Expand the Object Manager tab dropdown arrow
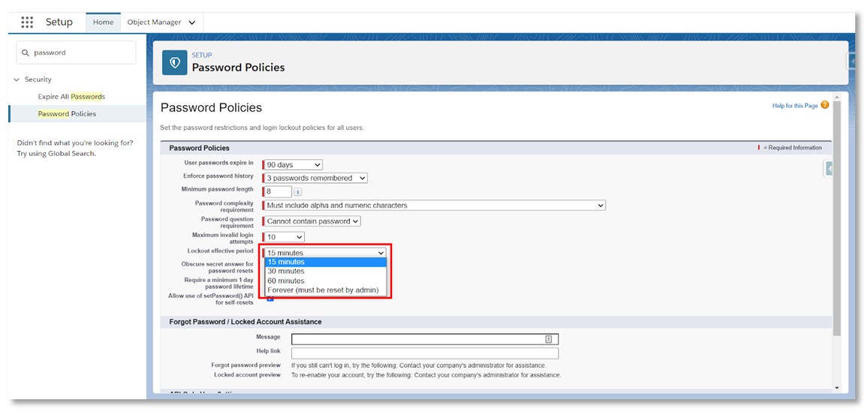 [x=192, y=23]
